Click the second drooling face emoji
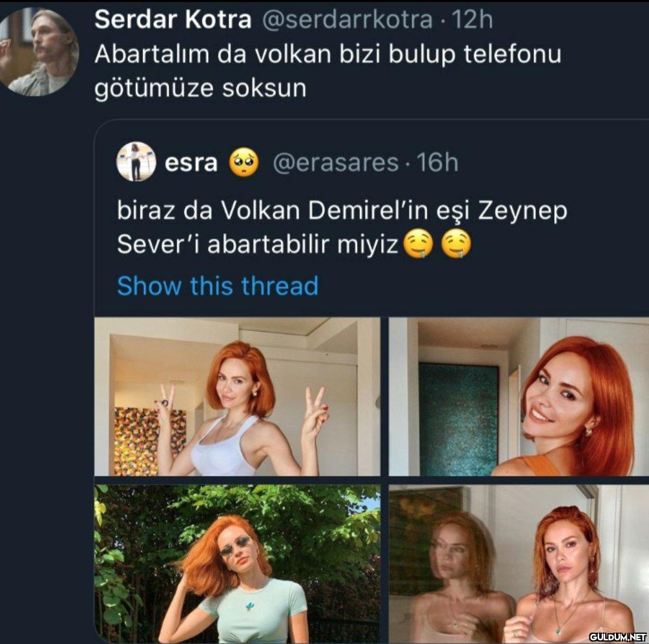This screenshot has width=649, height=644. 456,245
